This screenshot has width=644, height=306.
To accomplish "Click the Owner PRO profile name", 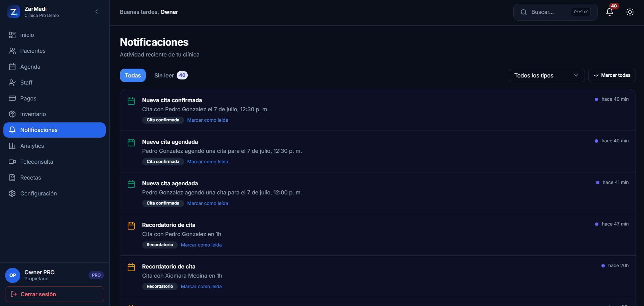I will click(x=40, y=272).
